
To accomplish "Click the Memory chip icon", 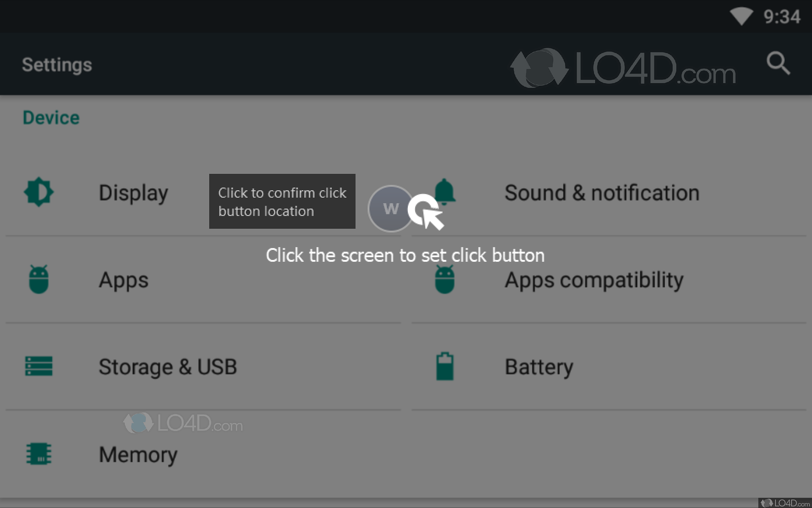I will click(x=39, y=454).
